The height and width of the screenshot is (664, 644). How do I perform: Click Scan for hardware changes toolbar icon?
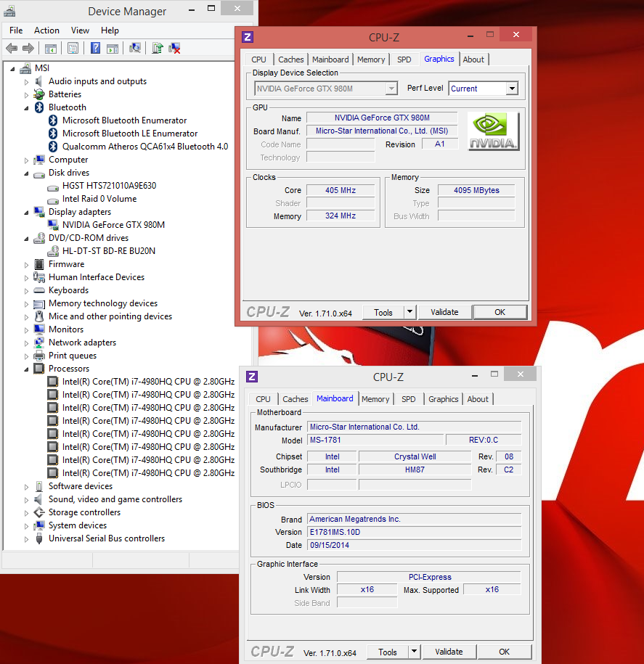point(135,49)
